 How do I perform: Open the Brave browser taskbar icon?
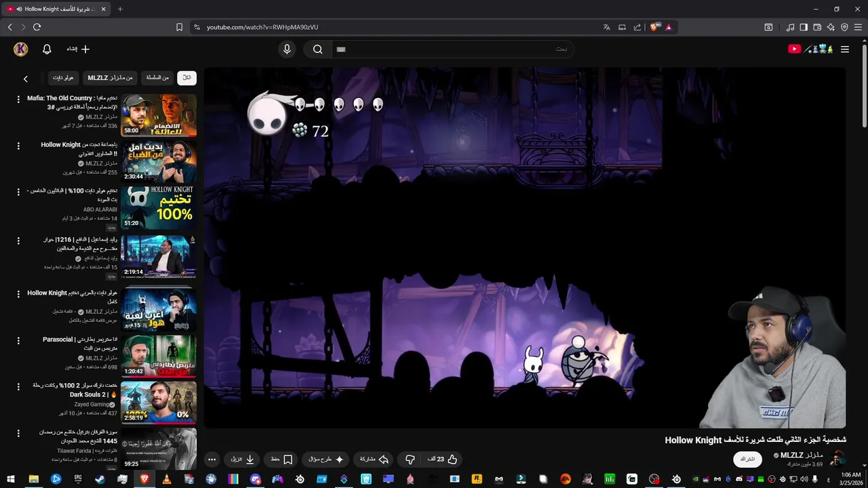144,479
